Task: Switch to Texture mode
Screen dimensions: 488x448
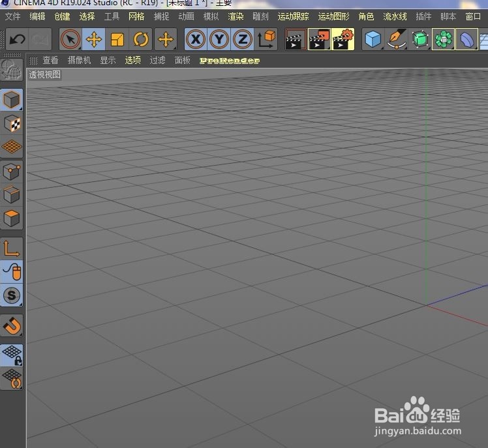Action: coord(12,123)
